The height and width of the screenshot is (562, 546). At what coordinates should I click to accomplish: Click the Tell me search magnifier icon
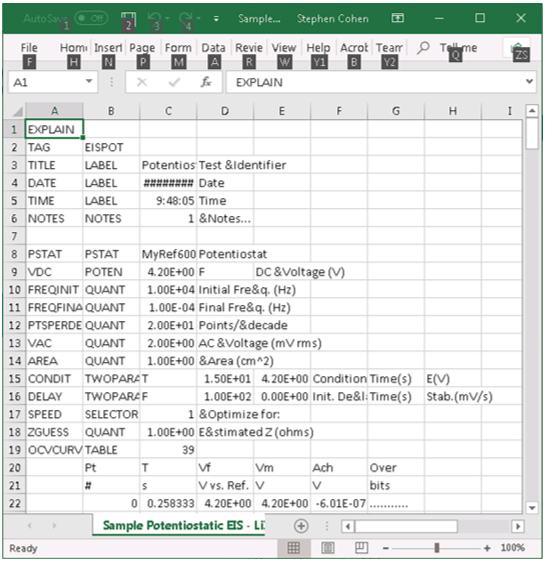[423, 47]
